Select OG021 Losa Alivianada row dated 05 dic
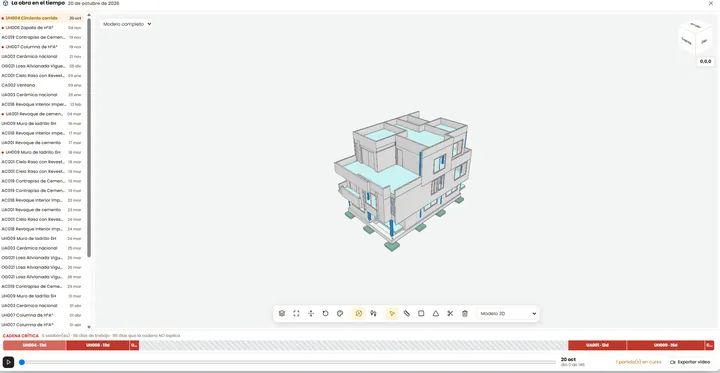This screenshot has width=720, height=373. click(42, 66)
